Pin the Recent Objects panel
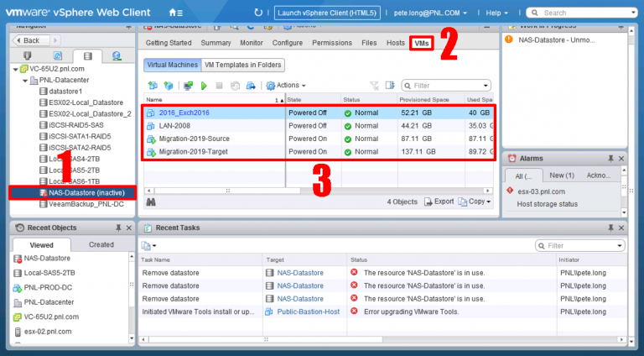The width and height of the screenshot is (644, 356). (118, 228)
